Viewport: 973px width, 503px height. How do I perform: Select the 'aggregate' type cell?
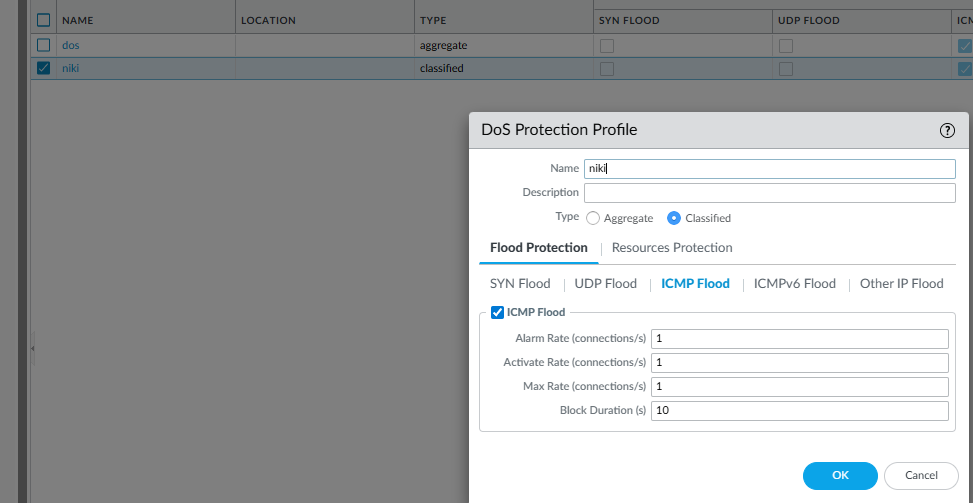coord(504,45)
